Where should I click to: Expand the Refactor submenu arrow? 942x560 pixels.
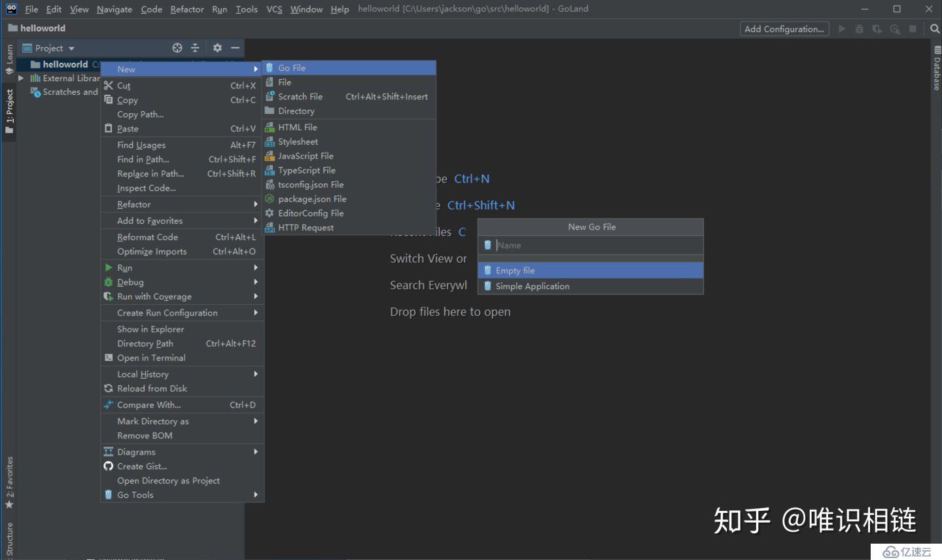(x=256, y=204)
